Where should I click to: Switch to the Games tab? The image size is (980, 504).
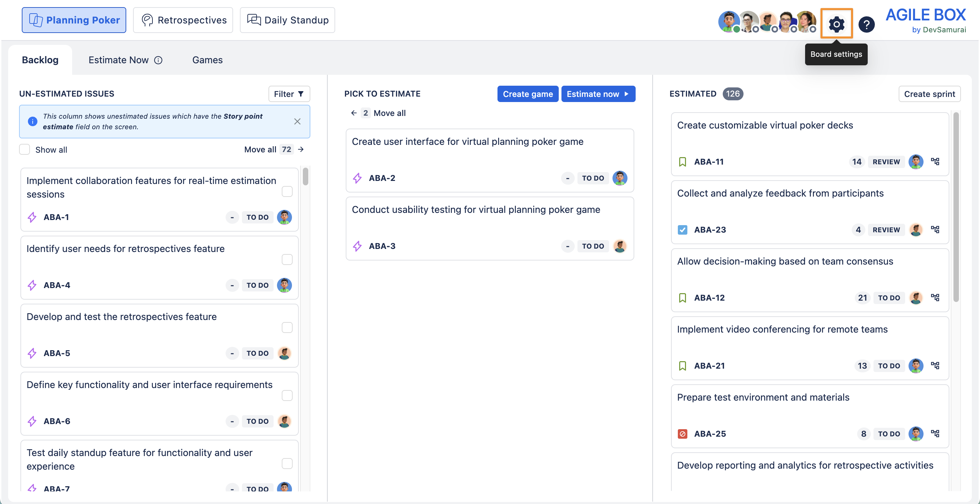tap(207, 60)
